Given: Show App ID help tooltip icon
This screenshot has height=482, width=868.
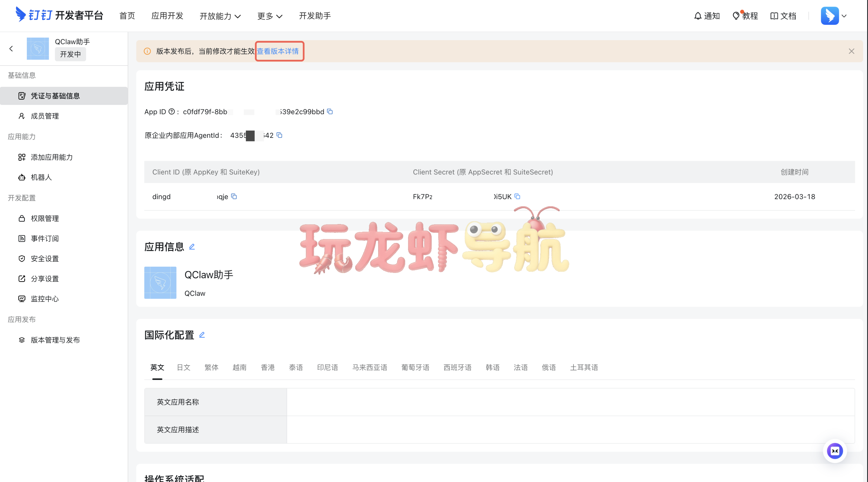Looking at the screenshot, I should (171, 112).
